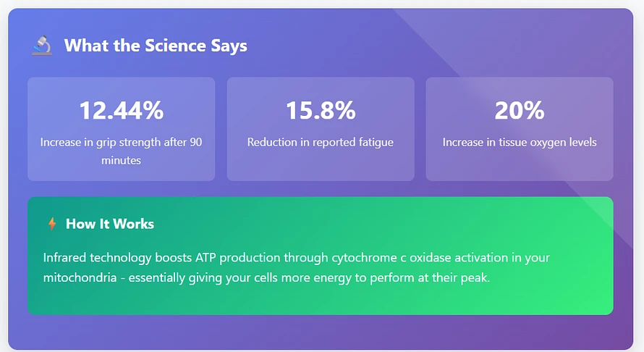Screen dimensions: 644x352
Task: Select the reduction in reported fatigue card
Action: [321, 129]
